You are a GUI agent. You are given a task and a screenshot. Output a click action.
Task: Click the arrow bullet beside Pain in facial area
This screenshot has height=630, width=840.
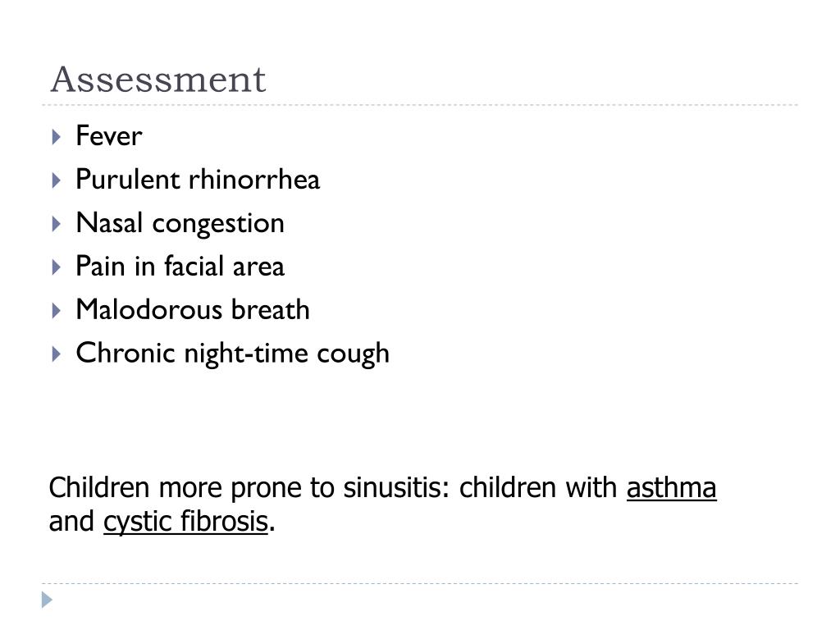coord(57,267)
